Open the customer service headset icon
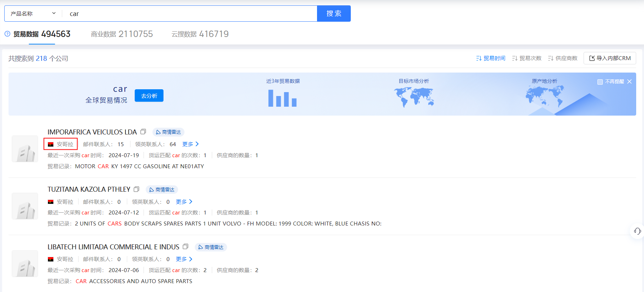The image size is (644, 292). [x=637, y=231]
